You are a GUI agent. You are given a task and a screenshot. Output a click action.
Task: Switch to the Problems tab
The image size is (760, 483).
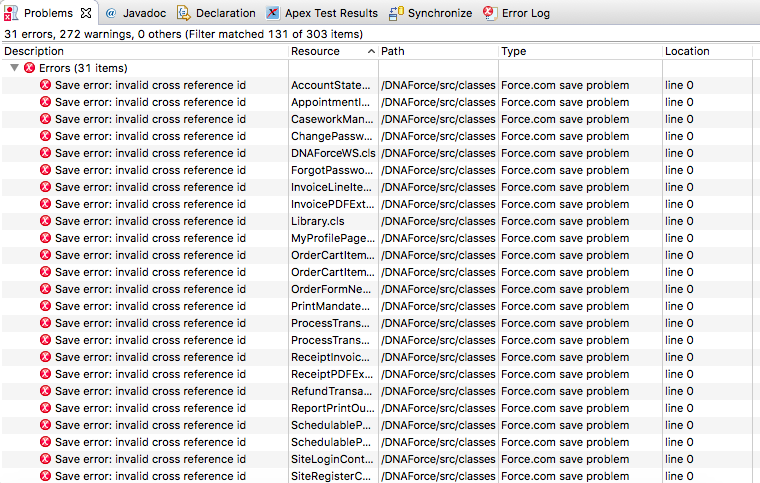tap(48, 13)
